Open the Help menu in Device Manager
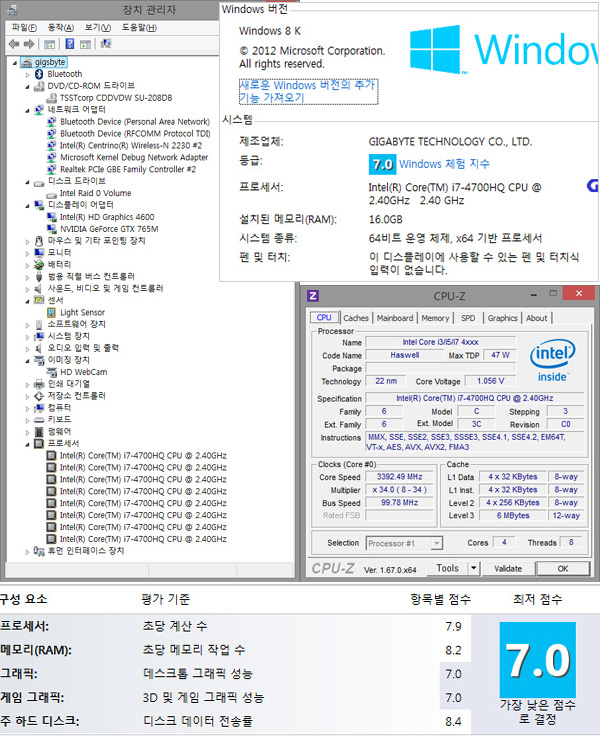600x739 pixels. pos(139,28)
